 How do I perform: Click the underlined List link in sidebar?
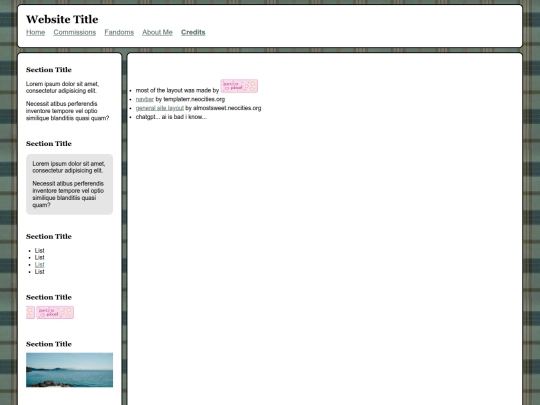pos(39,264)
